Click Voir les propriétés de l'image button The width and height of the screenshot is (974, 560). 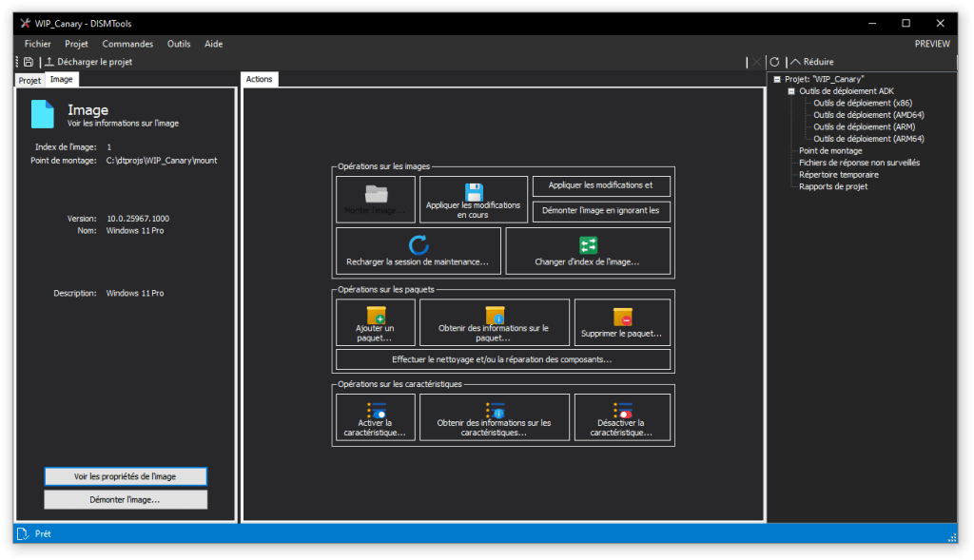[126, 476]
